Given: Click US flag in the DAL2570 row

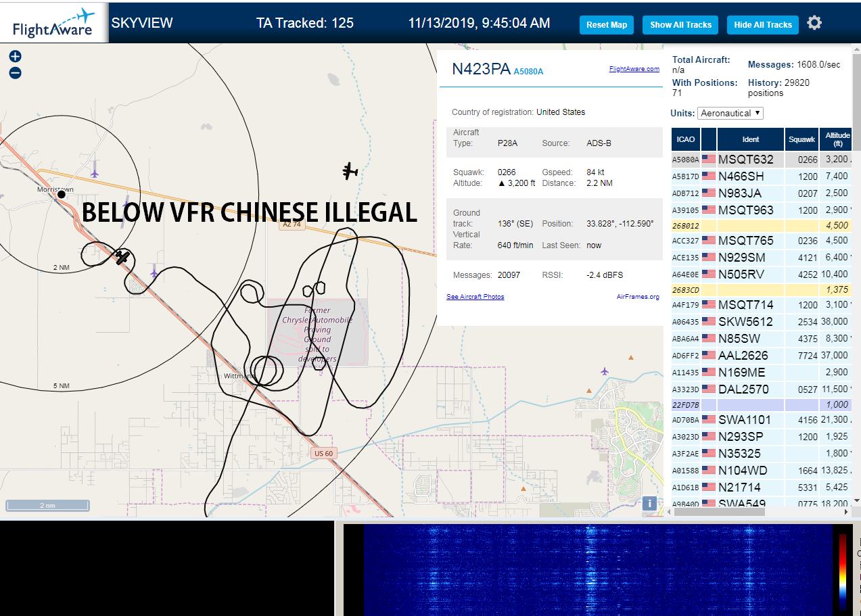Looking at the screenshot, I should click(709, 389).
